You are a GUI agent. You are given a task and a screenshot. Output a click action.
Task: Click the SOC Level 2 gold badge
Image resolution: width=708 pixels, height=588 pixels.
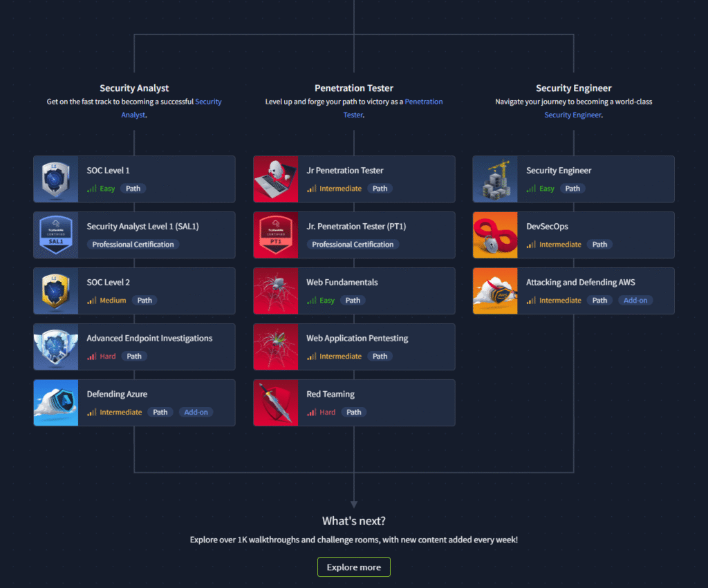pos(56,291)
